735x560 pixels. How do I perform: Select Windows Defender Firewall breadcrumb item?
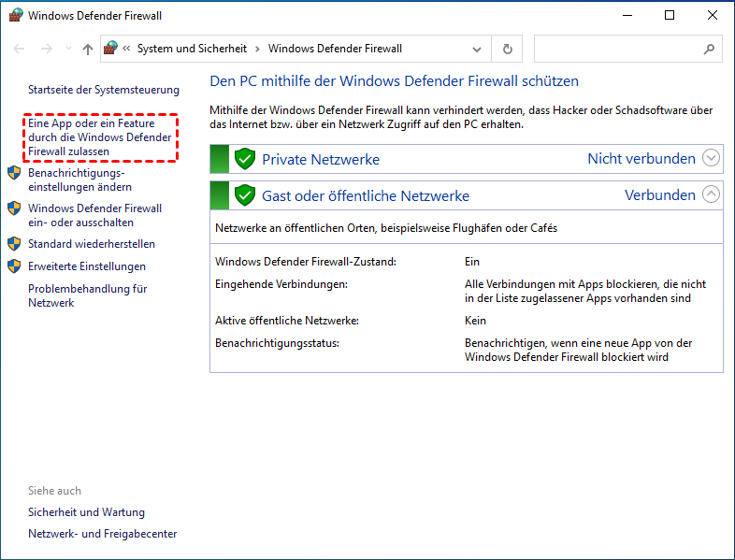pyautogui.click(x=335, y=49)
